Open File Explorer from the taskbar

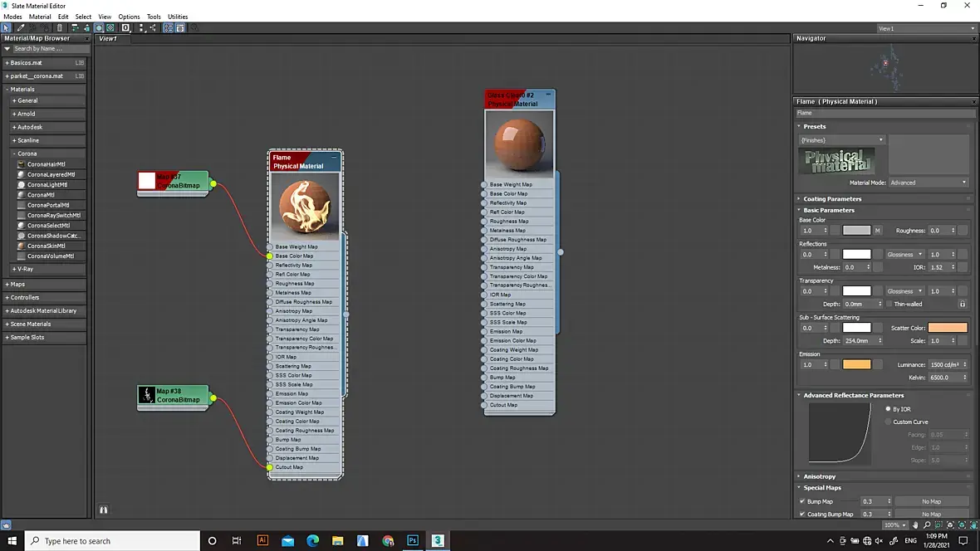tap(337, 540)
